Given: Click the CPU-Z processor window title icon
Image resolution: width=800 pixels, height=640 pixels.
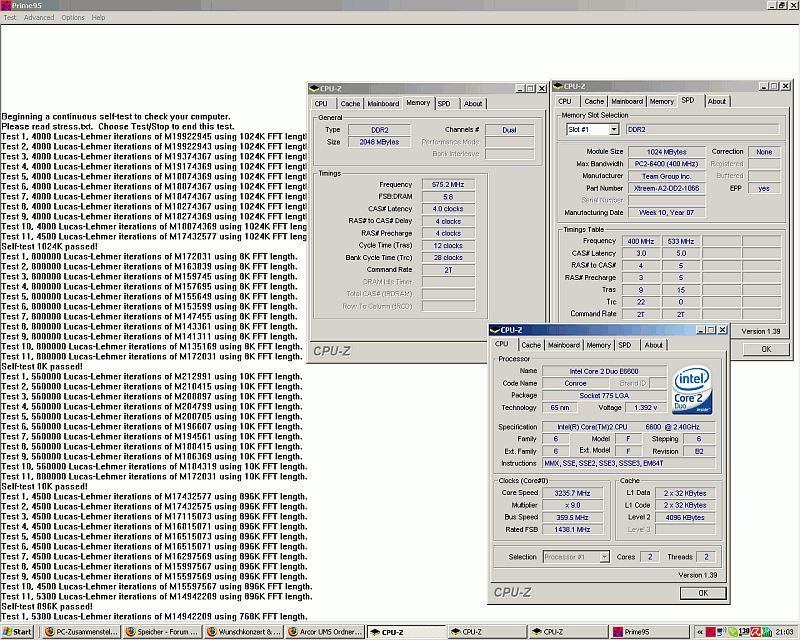Looking at the screenshot, I should tap(494, 330).
